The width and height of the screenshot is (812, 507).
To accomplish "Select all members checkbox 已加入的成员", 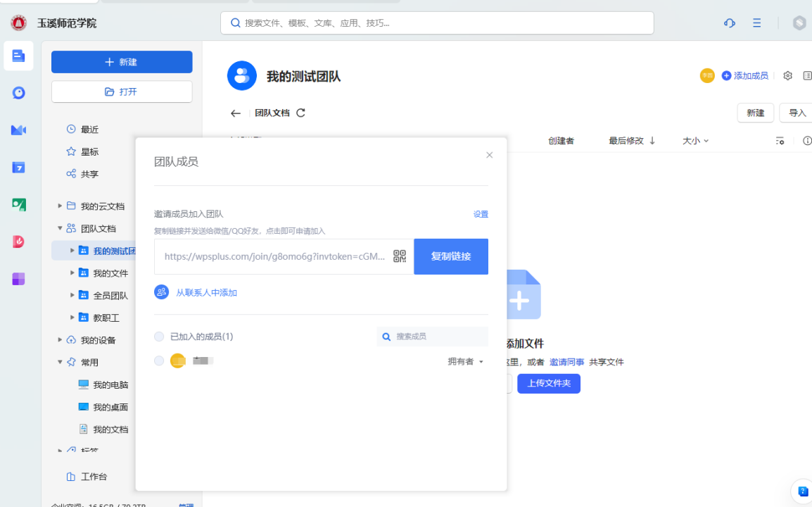I will [x=159, y=337].
